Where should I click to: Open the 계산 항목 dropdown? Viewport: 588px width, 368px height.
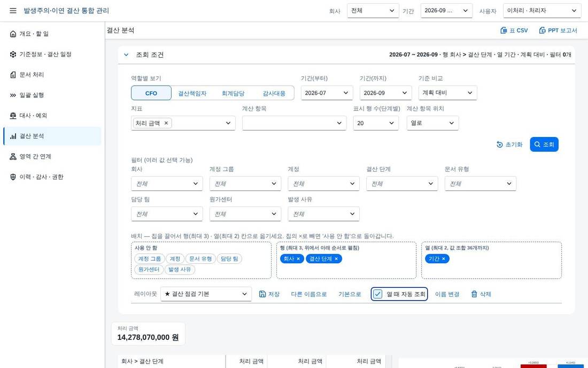pyautogui.click(x=294, y=123)
